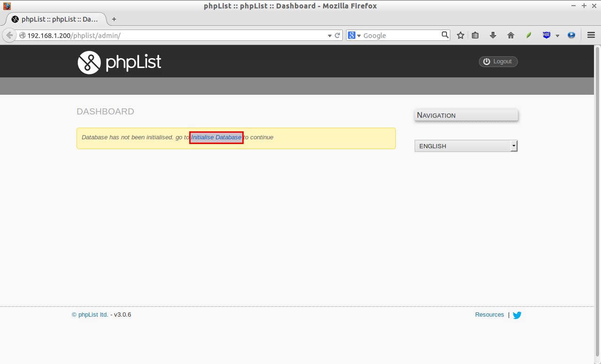Screen dimensions: 601x364
Task: Open the Firefox hamburger menu
Action: click(591, 35)
